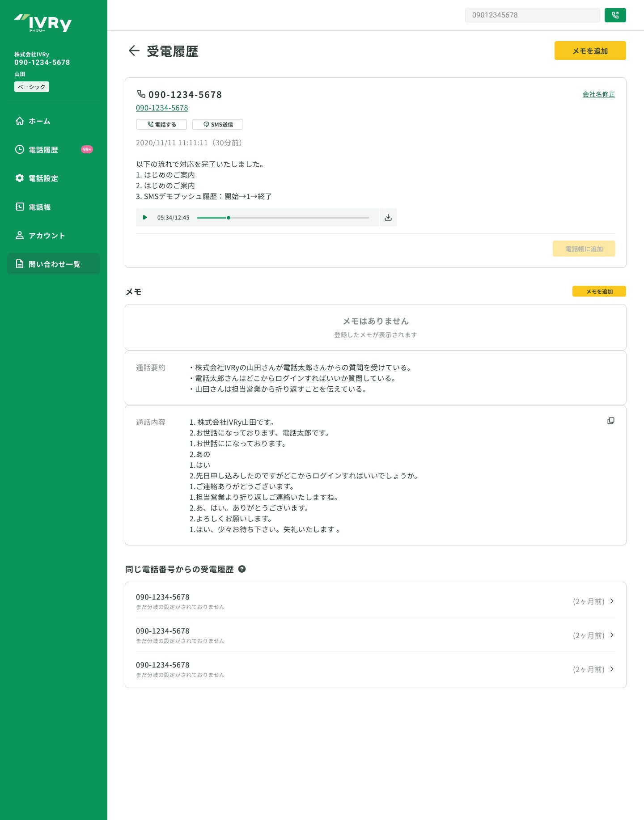
Task: Click the 電話する button
Action: 161,124
